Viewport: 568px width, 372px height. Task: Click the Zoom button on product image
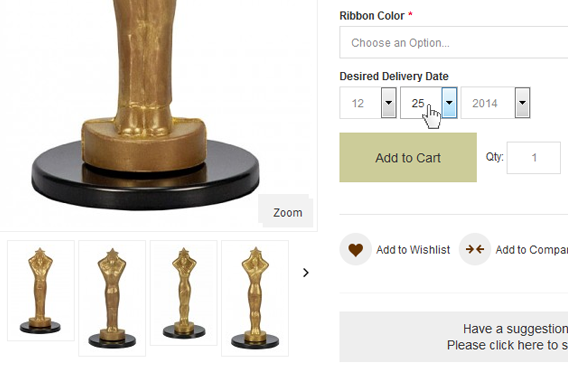pos(286,211)
